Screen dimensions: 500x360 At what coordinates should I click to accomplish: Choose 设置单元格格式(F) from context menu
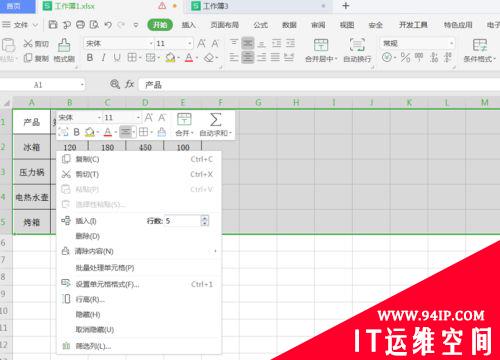pos(139,284)
